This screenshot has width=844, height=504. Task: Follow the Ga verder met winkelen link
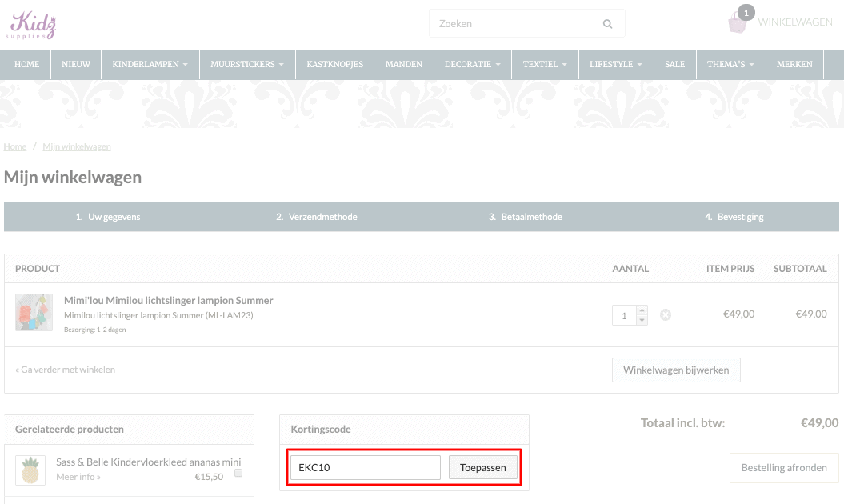click(65, 370)
